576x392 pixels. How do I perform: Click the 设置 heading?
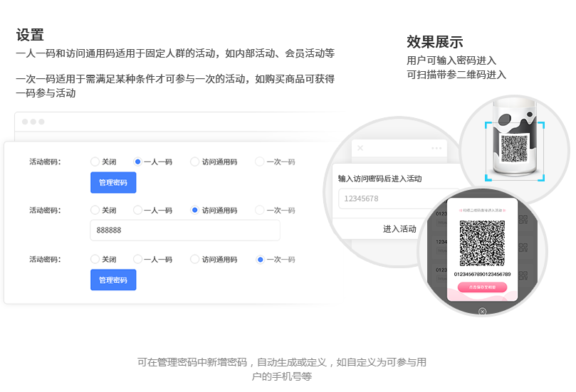point(30,36)
